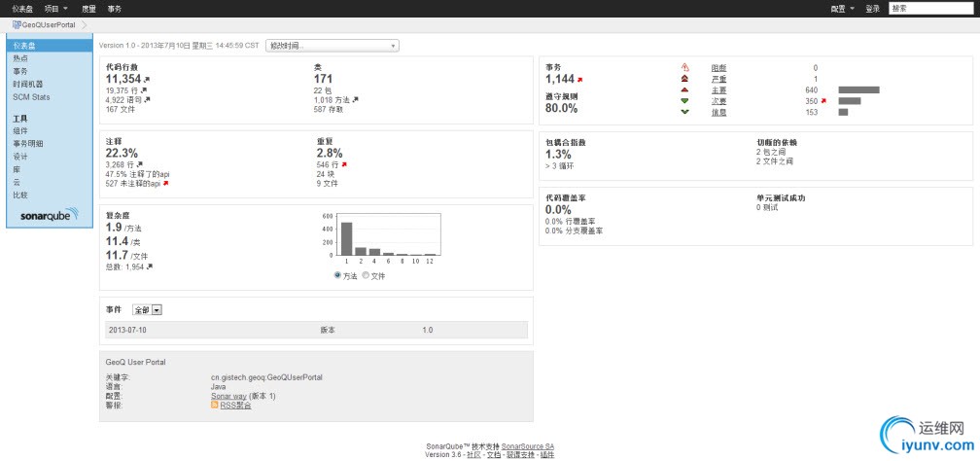Click the 登录 login link
This screenshot has height=461, width=980.
coord(872,9)
